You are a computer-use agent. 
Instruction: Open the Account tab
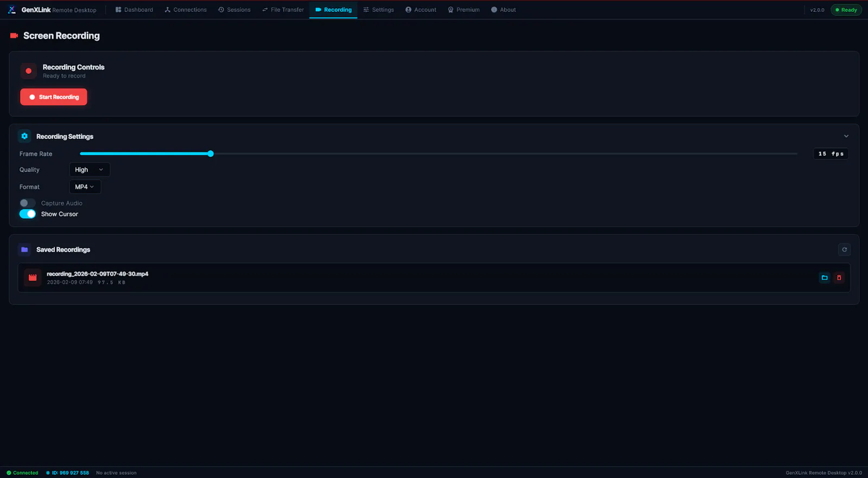pos(421,10)
